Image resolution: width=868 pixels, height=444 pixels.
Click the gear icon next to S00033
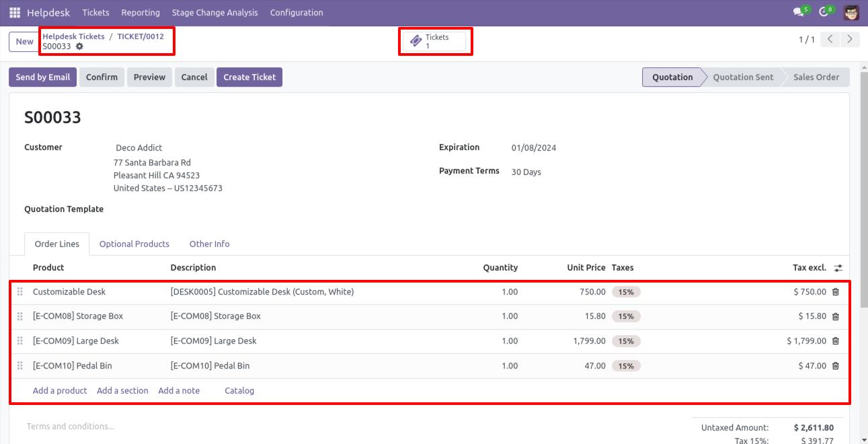(79, 46)
